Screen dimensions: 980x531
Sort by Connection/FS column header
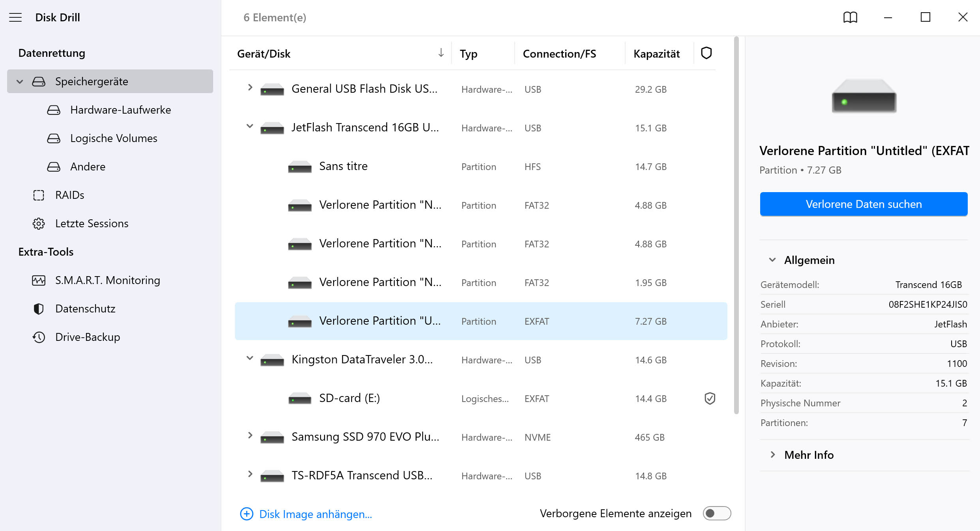point(559,54)
